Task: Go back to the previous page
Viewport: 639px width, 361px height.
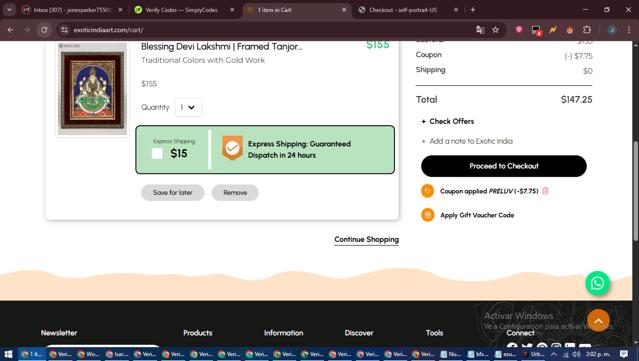Action: pos(11,30)
